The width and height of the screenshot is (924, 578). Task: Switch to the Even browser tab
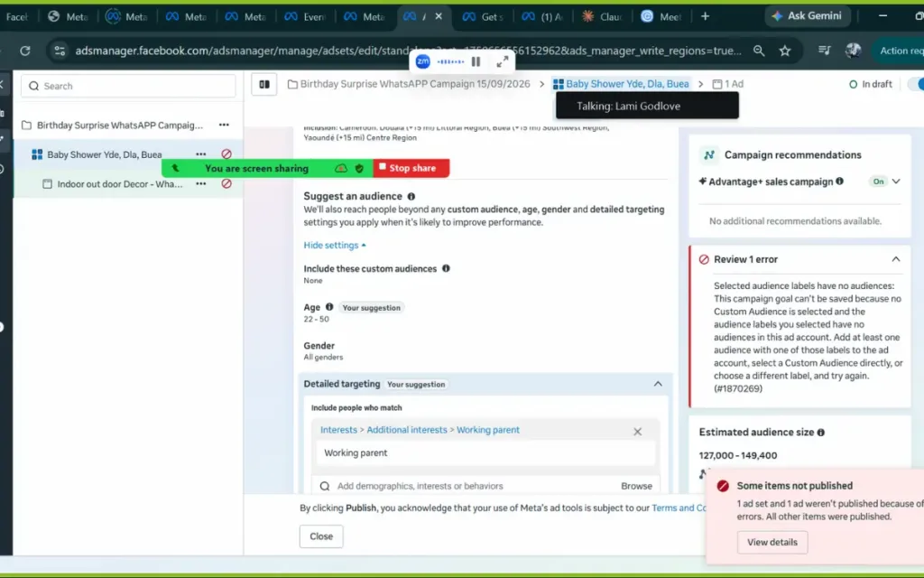pyautogui.click(x=305, y=16)
